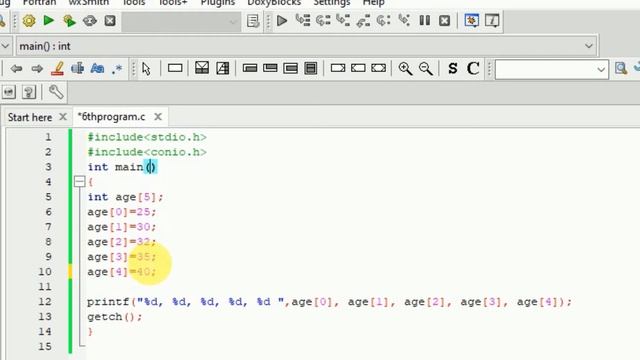Click the zoom out magnifier icon
The image size is (640, 360).
point(426,69)
